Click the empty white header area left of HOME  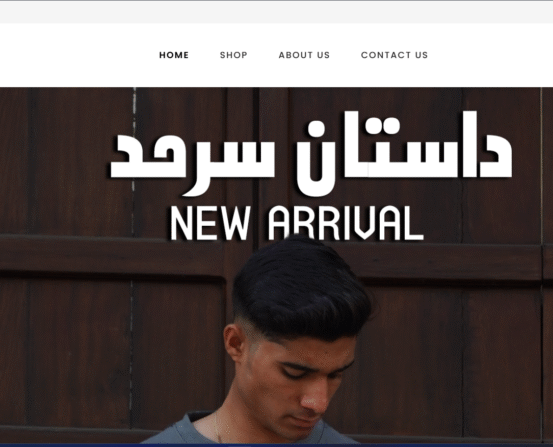pos(79,55)
